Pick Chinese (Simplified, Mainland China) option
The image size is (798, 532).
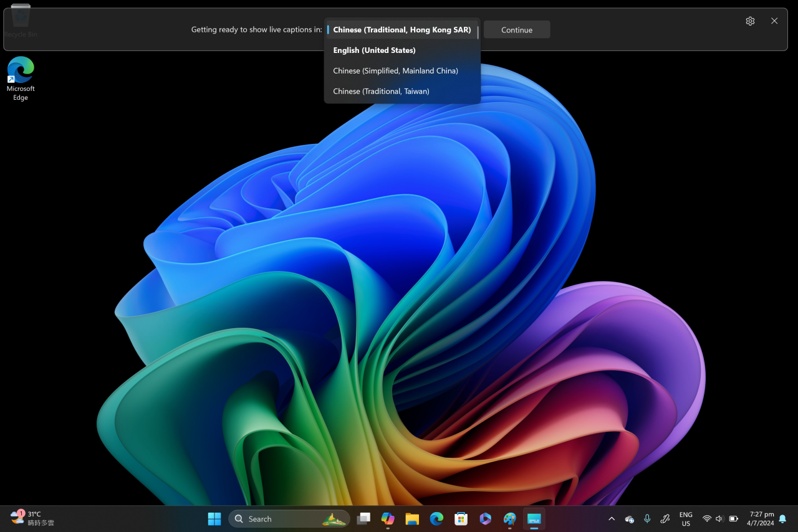[395, 71]
